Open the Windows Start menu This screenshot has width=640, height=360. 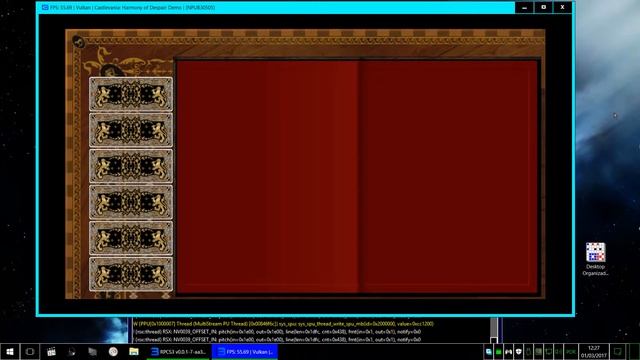(x=10, y=352)
